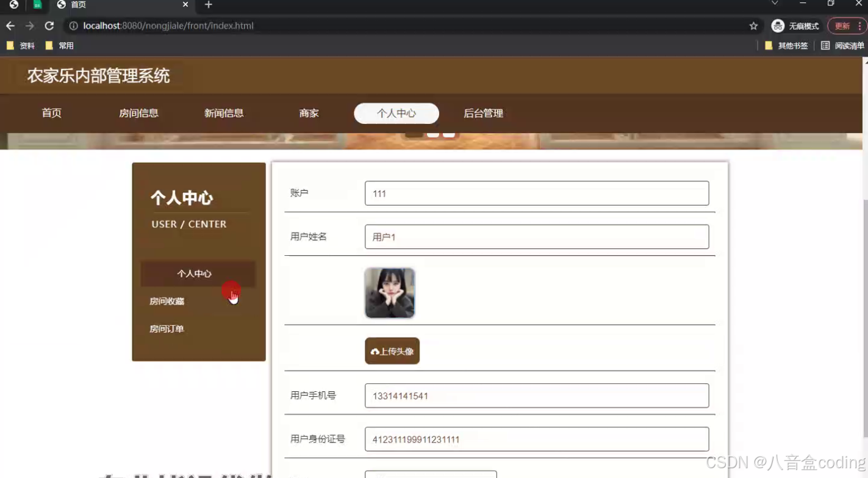
Task: Click the cloud icon on the 上传头像 button
Action: point(374,351)
